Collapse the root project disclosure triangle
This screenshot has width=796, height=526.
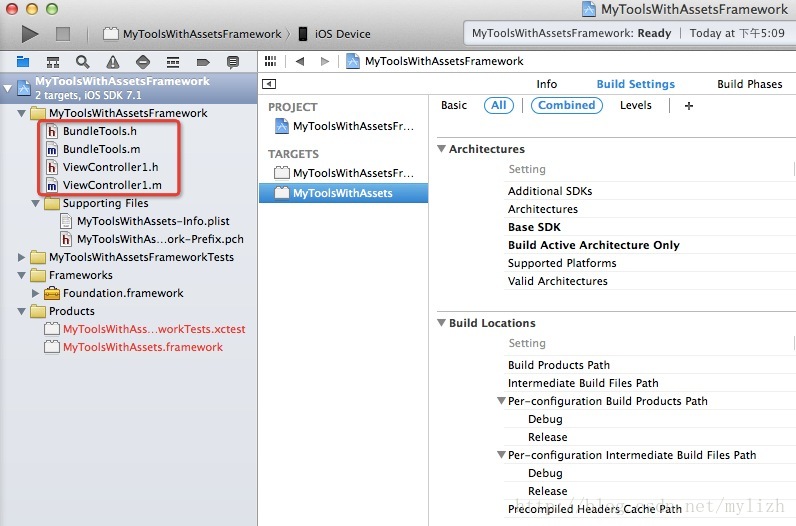click(7, 88)
